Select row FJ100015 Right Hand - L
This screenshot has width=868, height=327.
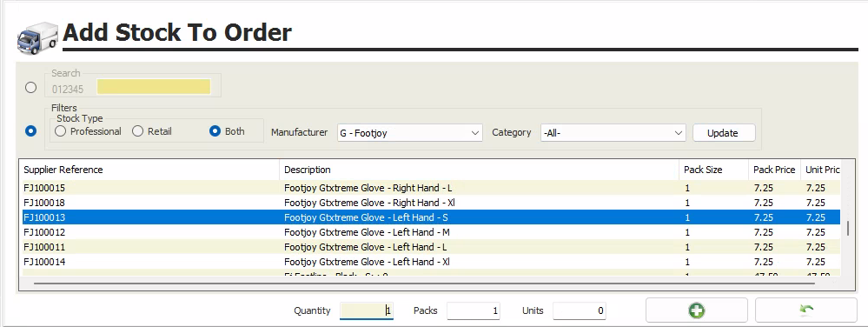[431, 188]
